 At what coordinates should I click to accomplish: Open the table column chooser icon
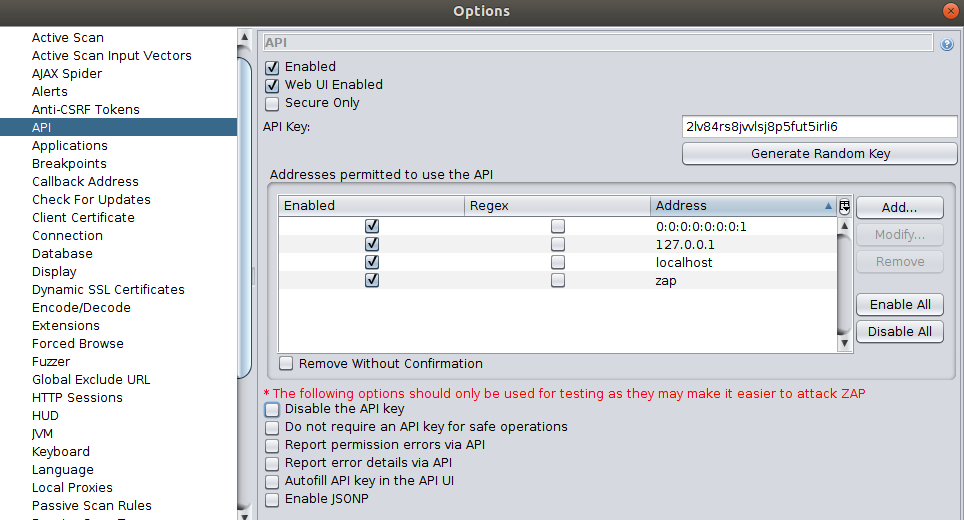[x=844, y=206]
